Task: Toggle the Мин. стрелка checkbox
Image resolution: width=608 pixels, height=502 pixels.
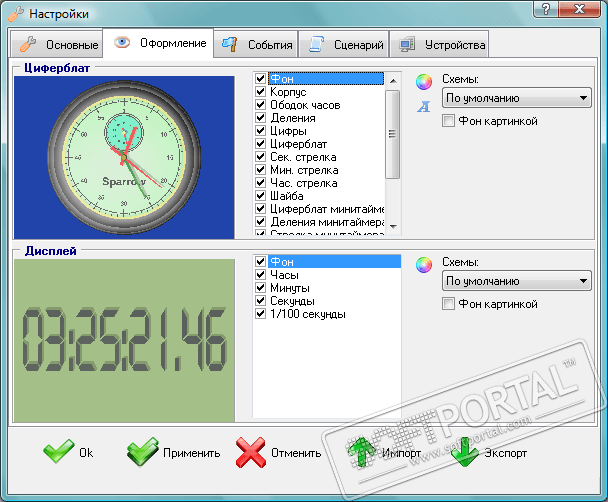Action: pyautogui.click(x=261, y=170)
